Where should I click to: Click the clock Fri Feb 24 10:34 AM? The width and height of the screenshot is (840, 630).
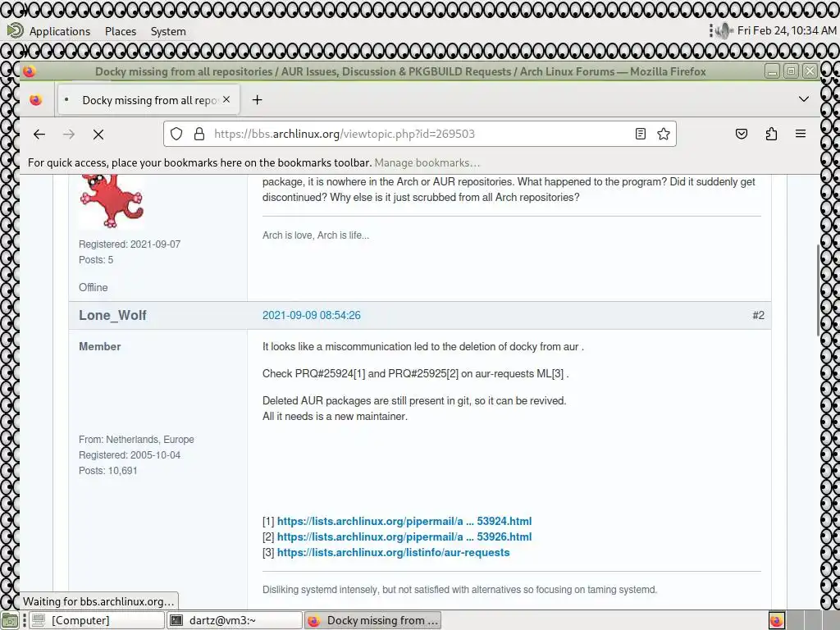(787, 30)
